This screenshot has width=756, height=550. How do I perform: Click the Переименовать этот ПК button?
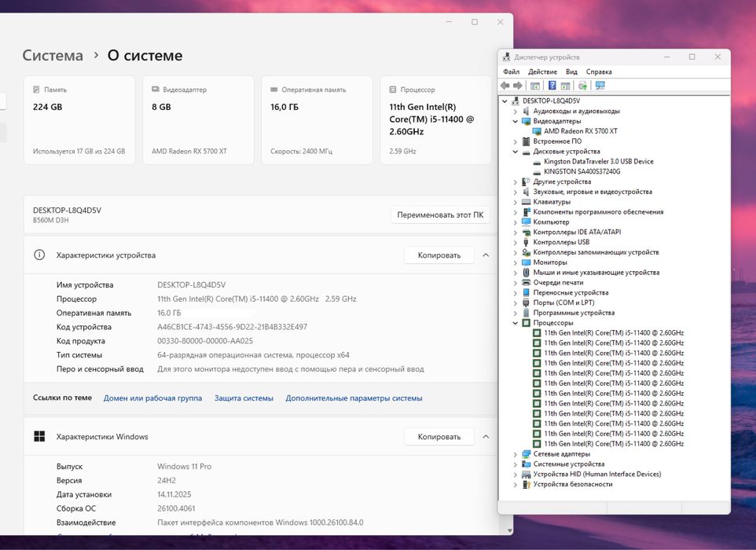pyautogui.click(x=440, y=215)
